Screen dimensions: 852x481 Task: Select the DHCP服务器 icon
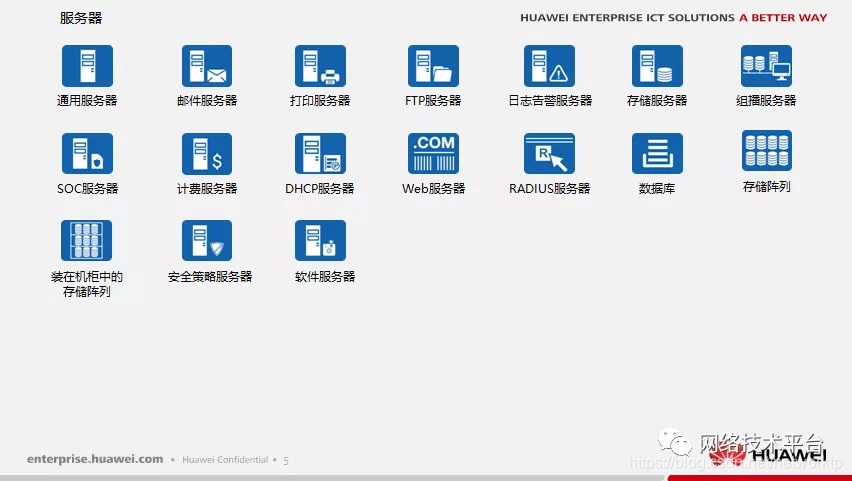pyautogui.click(x=320, y=154)
